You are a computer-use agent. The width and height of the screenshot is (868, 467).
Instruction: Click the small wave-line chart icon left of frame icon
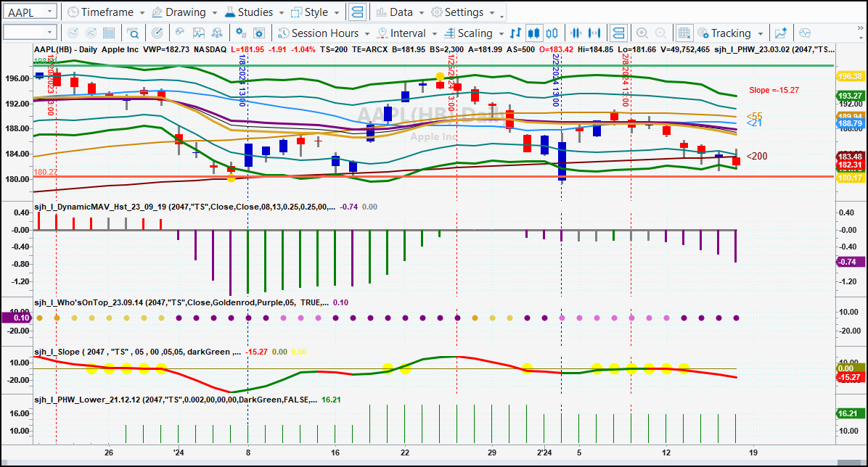[181, 33]
